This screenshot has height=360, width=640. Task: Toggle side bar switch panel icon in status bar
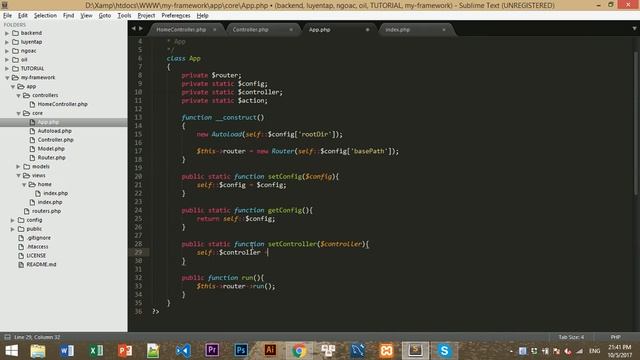[7, 337]
